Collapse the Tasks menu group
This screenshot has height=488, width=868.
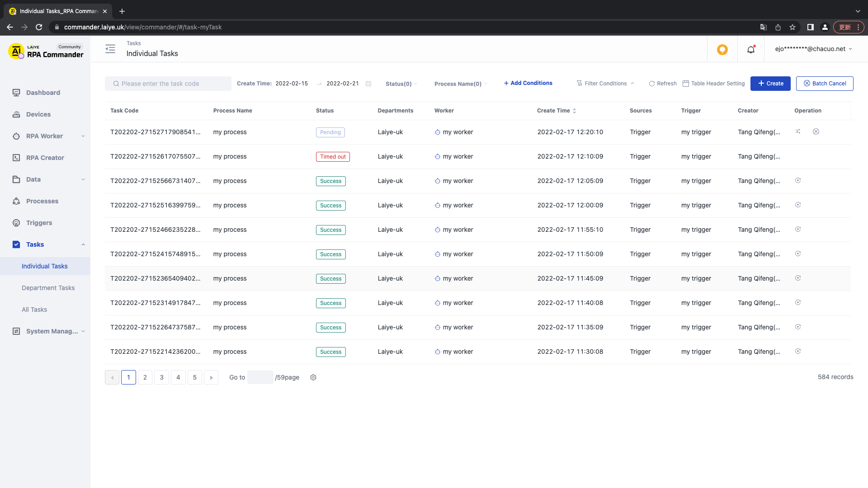coord(35,244)
